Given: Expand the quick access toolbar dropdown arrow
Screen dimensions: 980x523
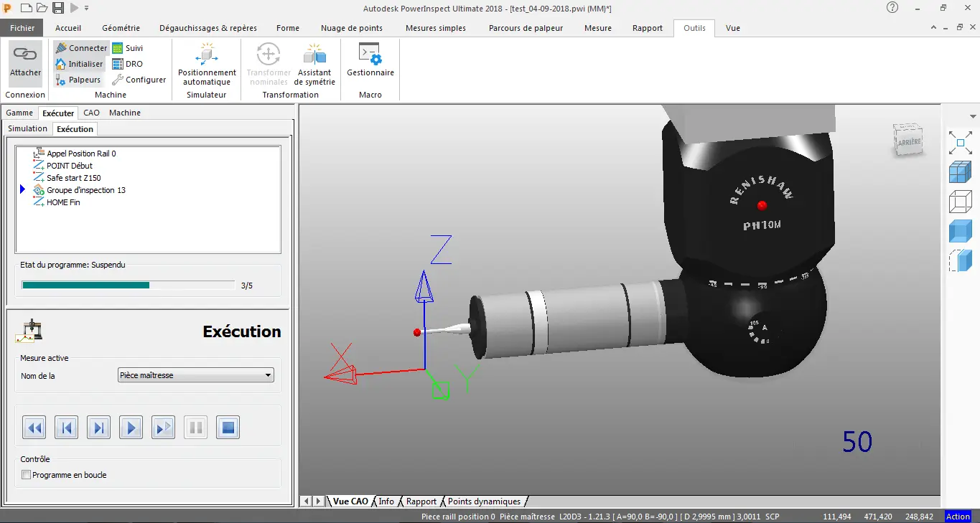Looking at the screenshot, I should pos(86,8).
